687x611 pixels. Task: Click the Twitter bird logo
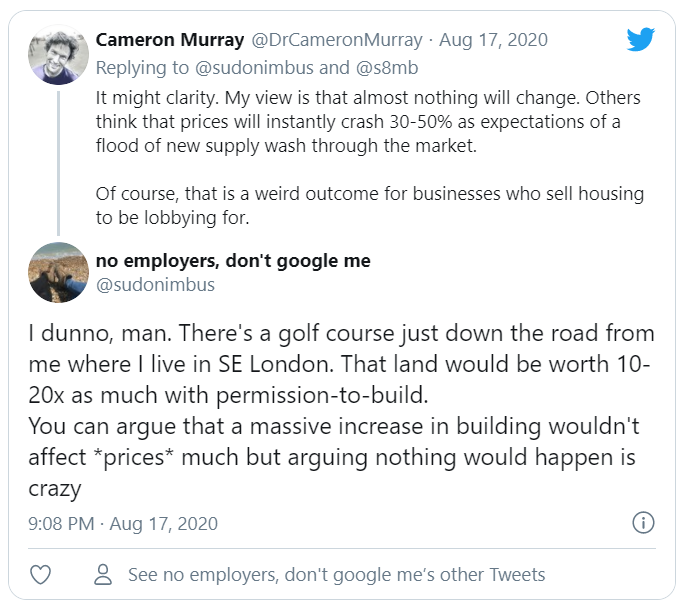[640, 40]
